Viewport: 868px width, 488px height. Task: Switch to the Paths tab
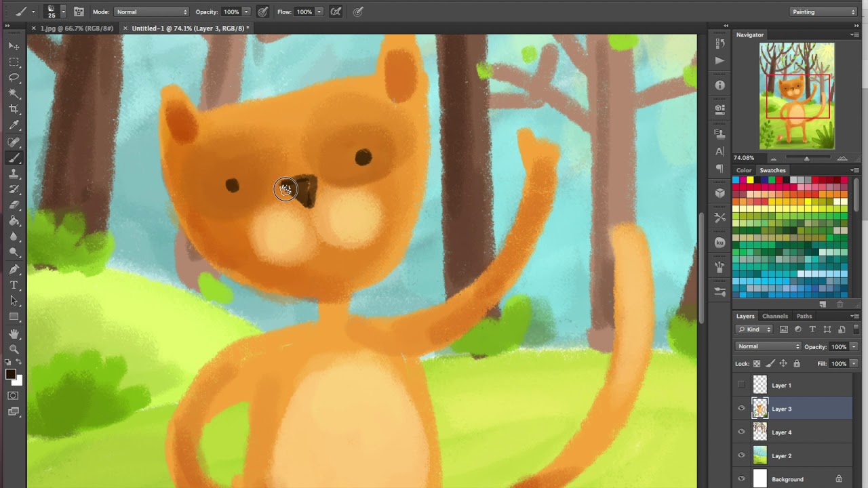[804, 316]
